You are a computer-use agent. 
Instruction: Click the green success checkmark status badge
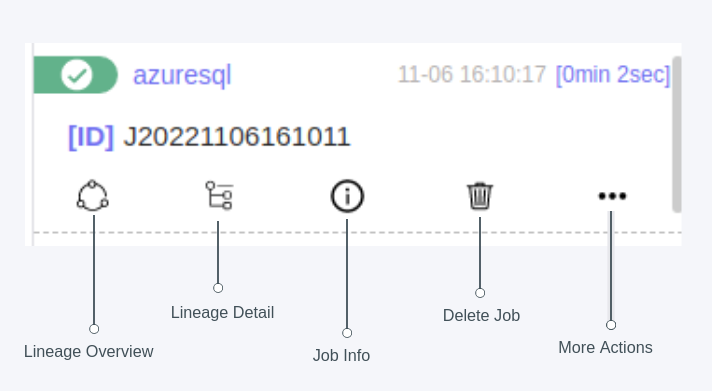tap(76, 75)
